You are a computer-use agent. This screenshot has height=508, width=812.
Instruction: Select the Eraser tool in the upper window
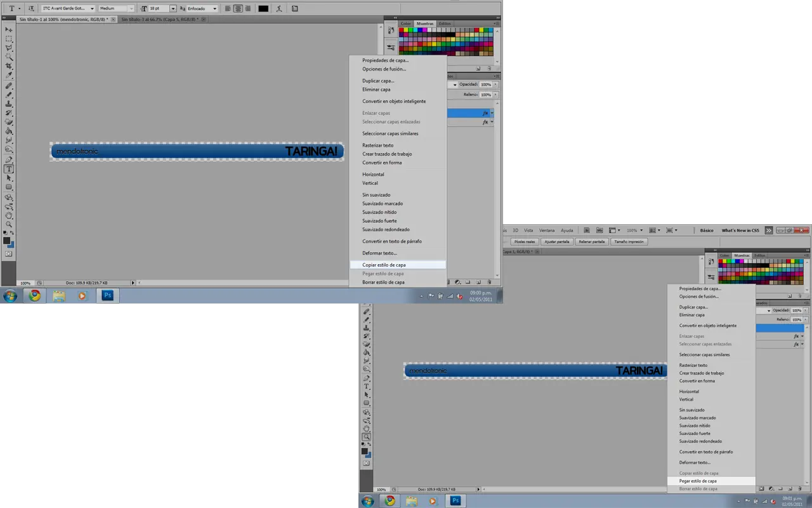(x=9, y=122)
